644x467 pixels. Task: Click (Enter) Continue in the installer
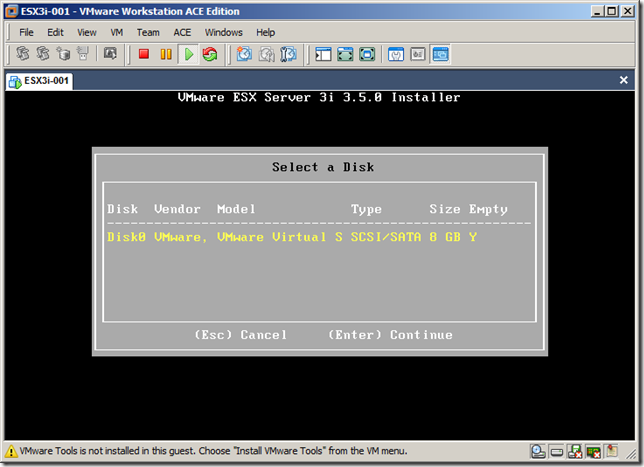[x=390, y=335]
